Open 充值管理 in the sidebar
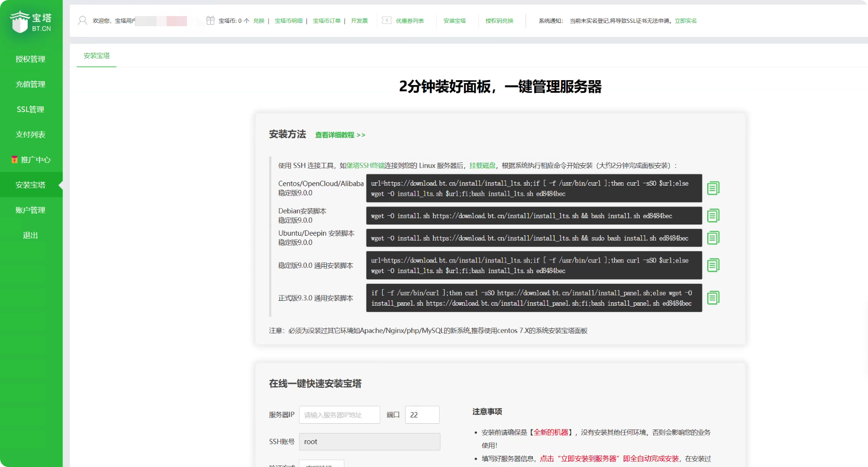Image resolution: width=868 pixels, height=467 pixels. pos(31,84)
